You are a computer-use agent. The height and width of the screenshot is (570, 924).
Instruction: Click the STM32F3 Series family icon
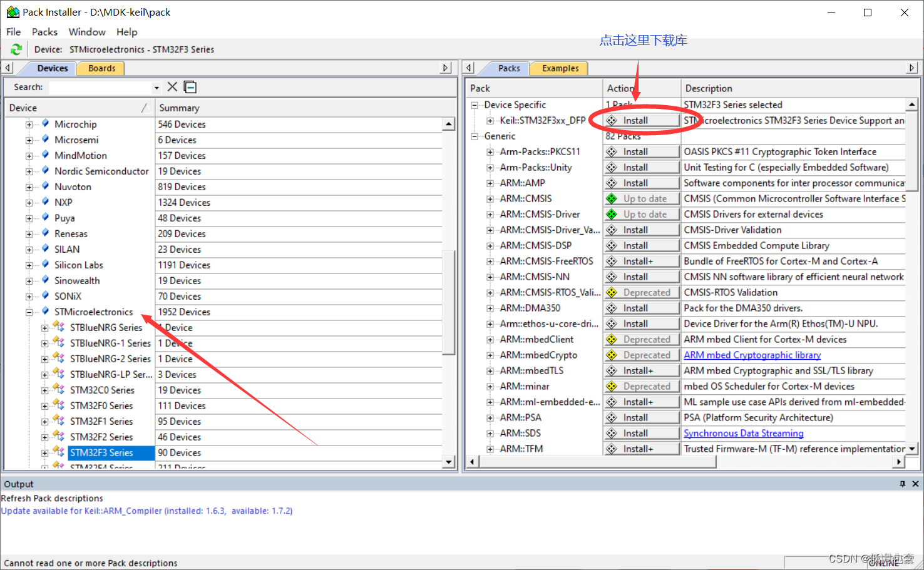(59, 452)
